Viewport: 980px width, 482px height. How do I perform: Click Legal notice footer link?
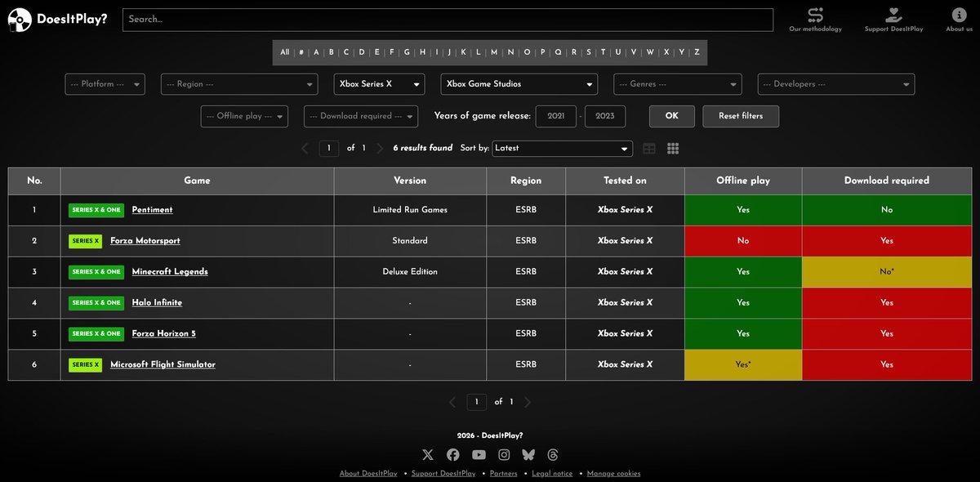552,474
